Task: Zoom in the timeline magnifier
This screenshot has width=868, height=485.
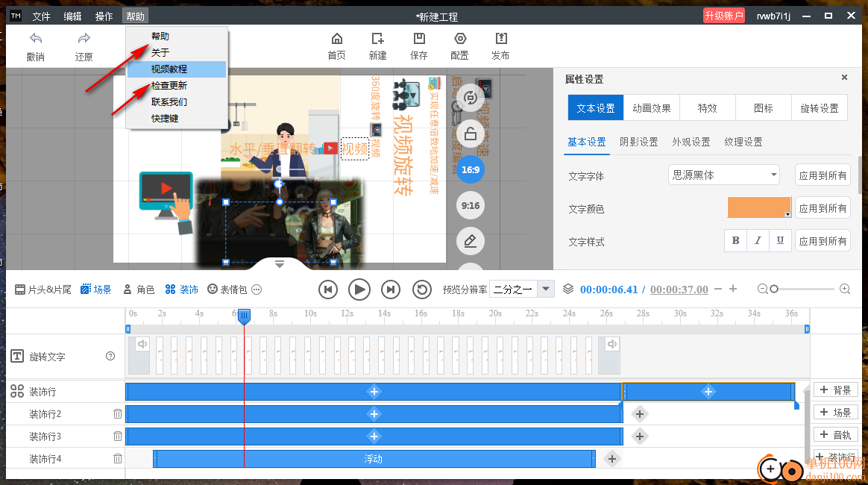Action: point(845,289)
